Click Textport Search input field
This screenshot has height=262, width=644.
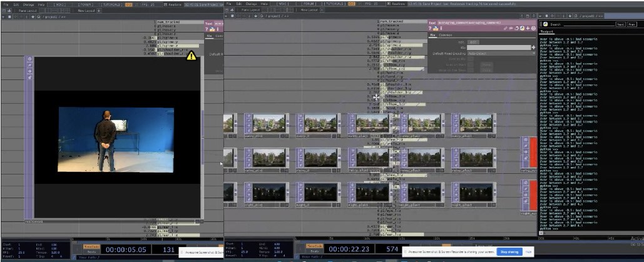[590, 24]
